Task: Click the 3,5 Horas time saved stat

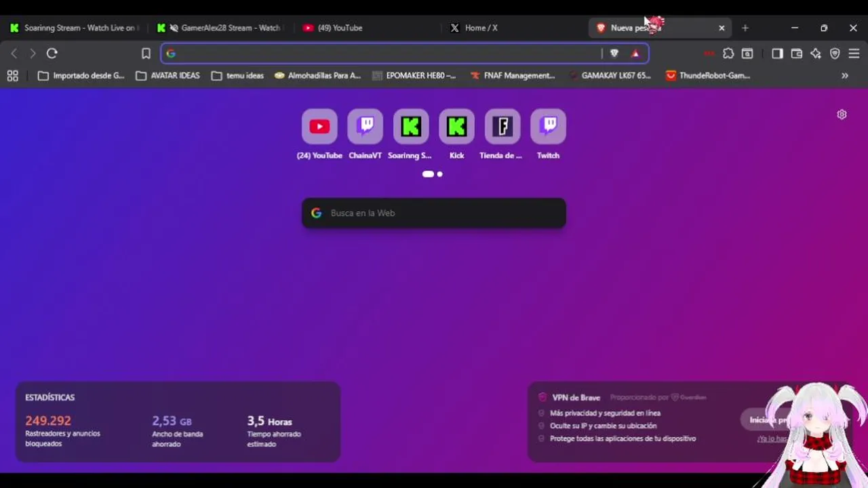Action: [x=269, y=421]
